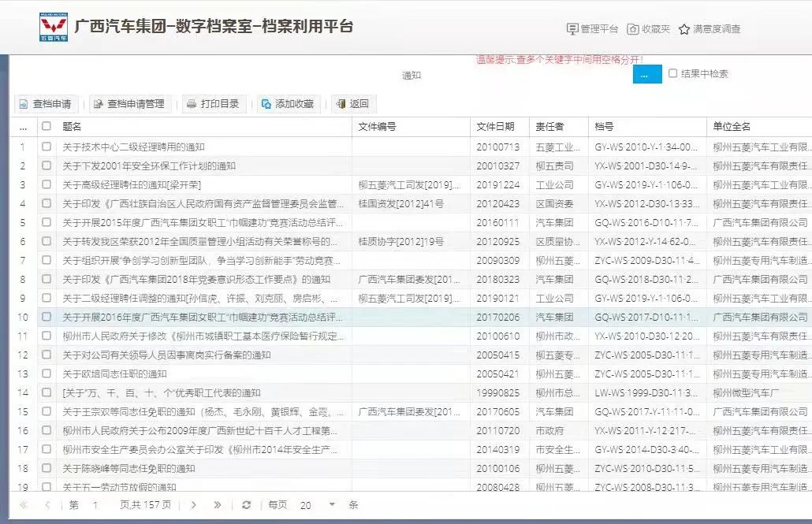Image resolution: width=812 pixels, height=524 pixels.
Task: Click the 查档申请 toolbar button
Action: coord(45,104)
